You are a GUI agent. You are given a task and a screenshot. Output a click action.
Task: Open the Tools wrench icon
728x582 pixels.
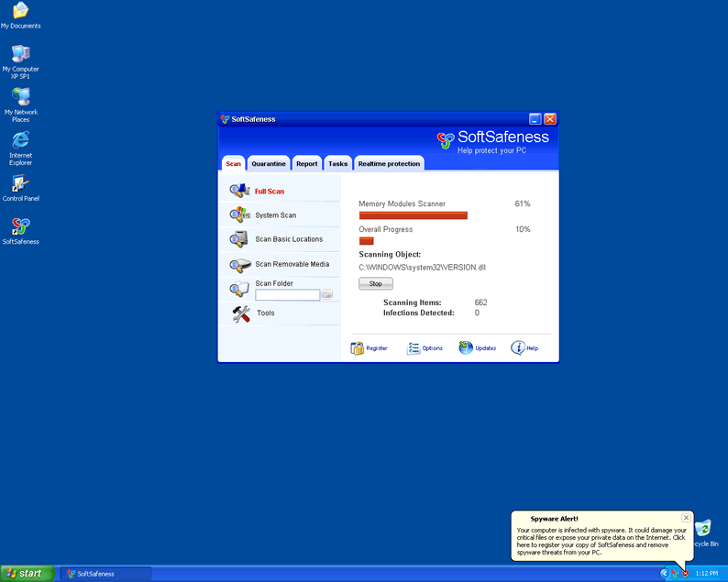pyautogui.click(x=241, y=313)
